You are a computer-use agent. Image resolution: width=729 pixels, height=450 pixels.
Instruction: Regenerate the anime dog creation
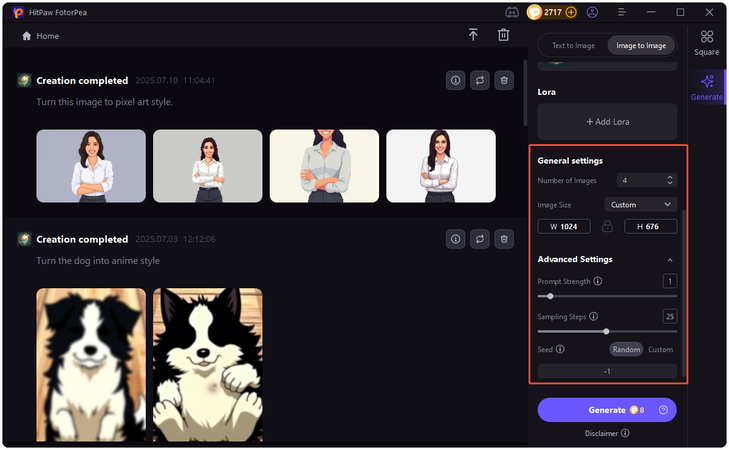point(480,239)
